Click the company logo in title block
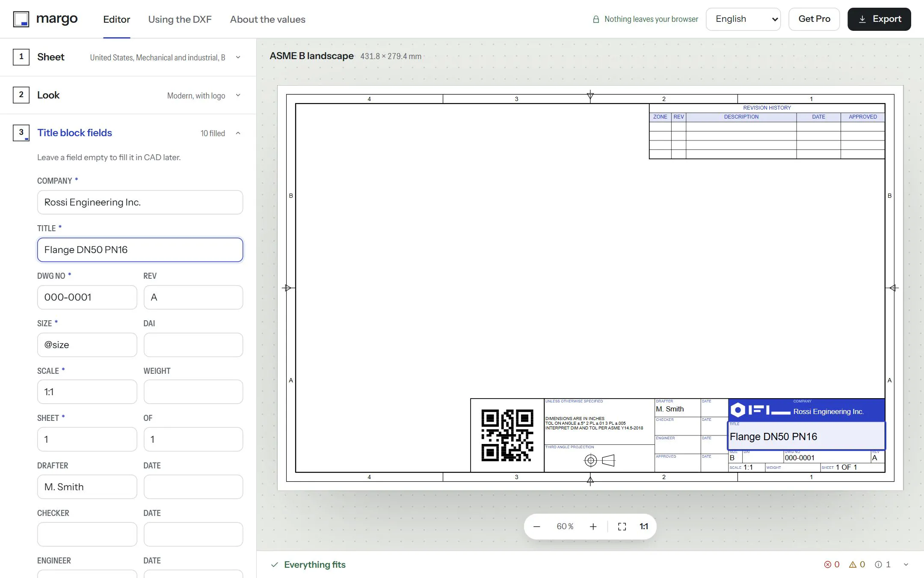Screen dimensions: 924x578 pyautogui.click(x=760, y=410)
